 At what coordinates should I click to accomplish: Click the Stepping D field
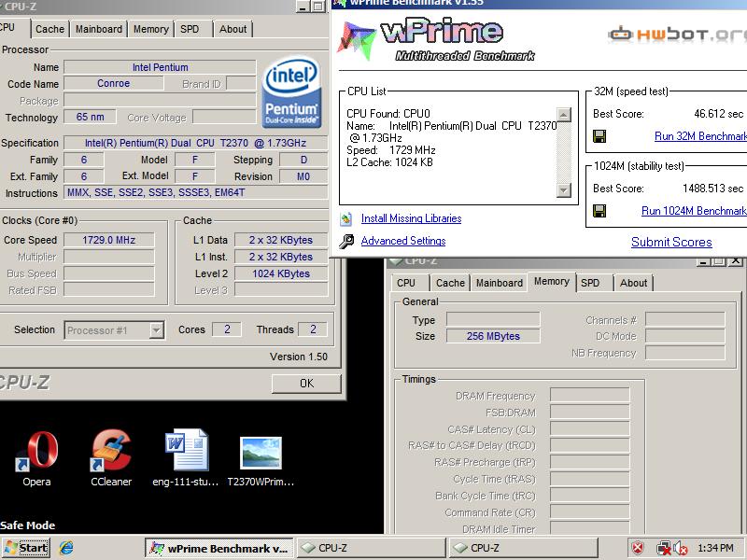pos(303,160)
